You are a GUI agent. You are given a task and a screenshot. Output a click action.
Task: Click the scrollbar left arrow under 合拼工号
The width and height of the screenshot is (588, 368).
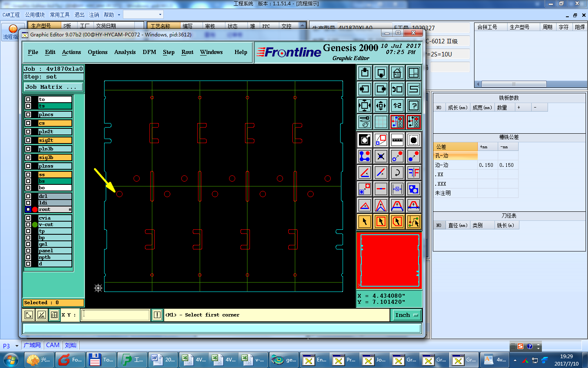click(478, 84)
